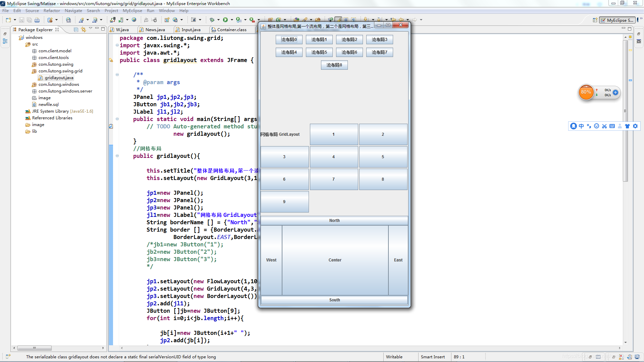
Task: Click the Web 2.0 browser toolbar icon
Action: tap(68, 20)
